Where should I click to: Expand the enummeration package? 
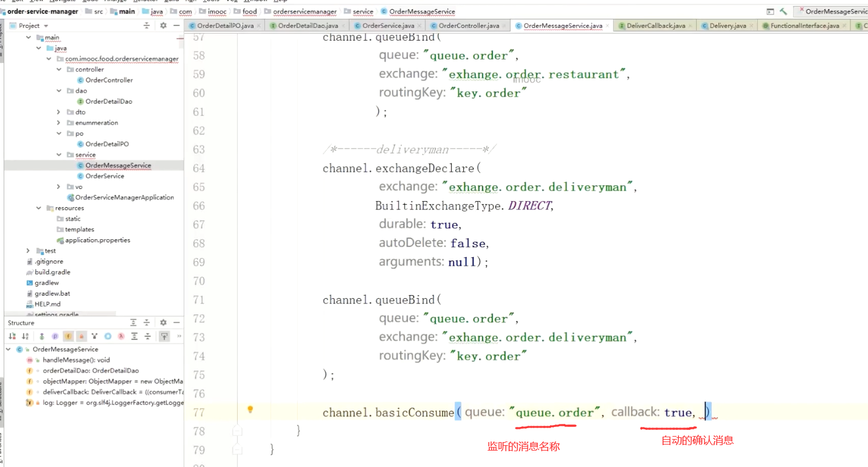(x=59, y=123)
